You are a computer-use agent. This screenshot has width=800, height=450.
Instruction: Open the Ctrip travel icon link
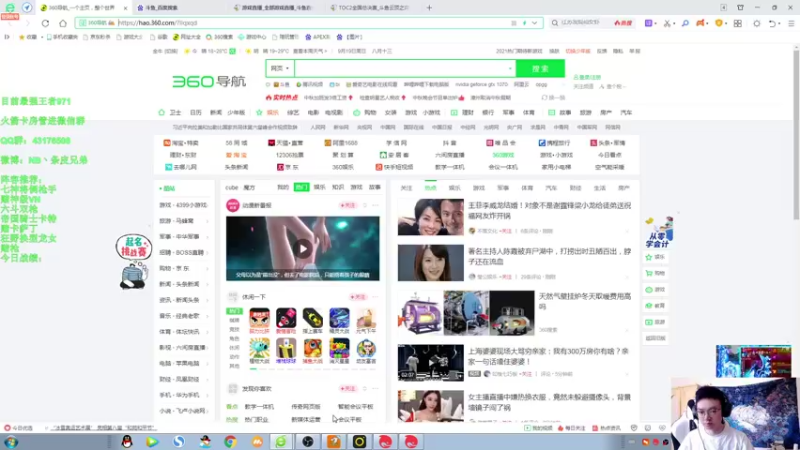pos(542,143)
